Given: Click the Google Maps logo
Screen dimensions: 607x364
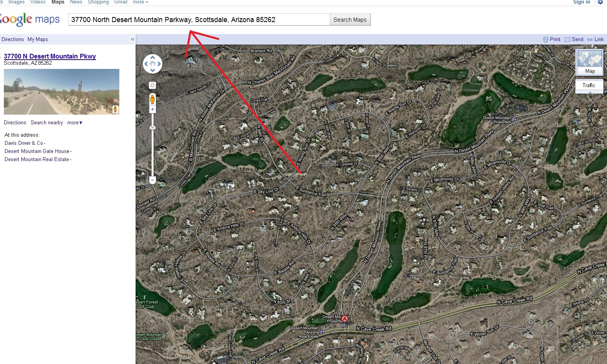Looking at the screenshot, I should (30, 19).
